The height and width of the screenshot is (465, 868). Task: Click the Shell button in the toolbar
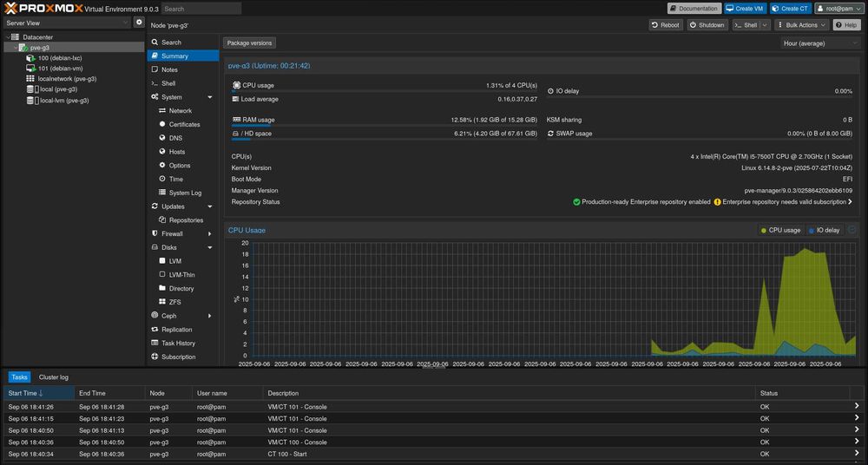pyautogui.click(x=746, y=25)
